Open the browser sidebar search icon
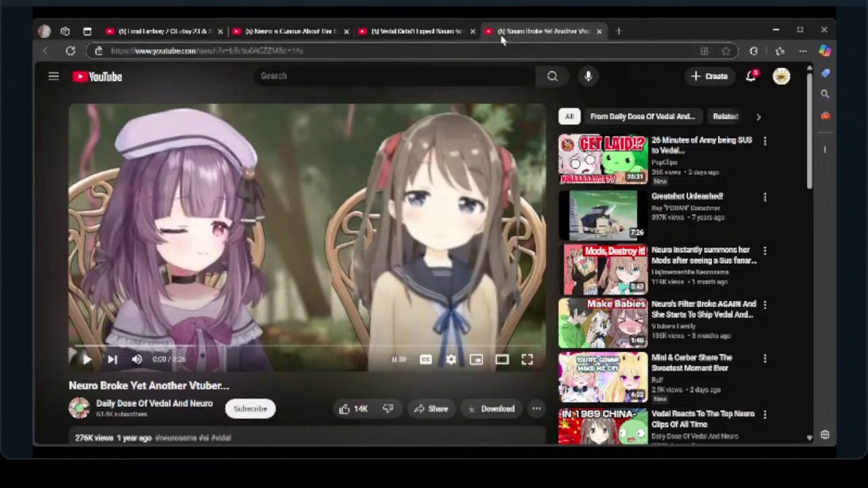Screen dimensions: 868x488 coord(825,94)
